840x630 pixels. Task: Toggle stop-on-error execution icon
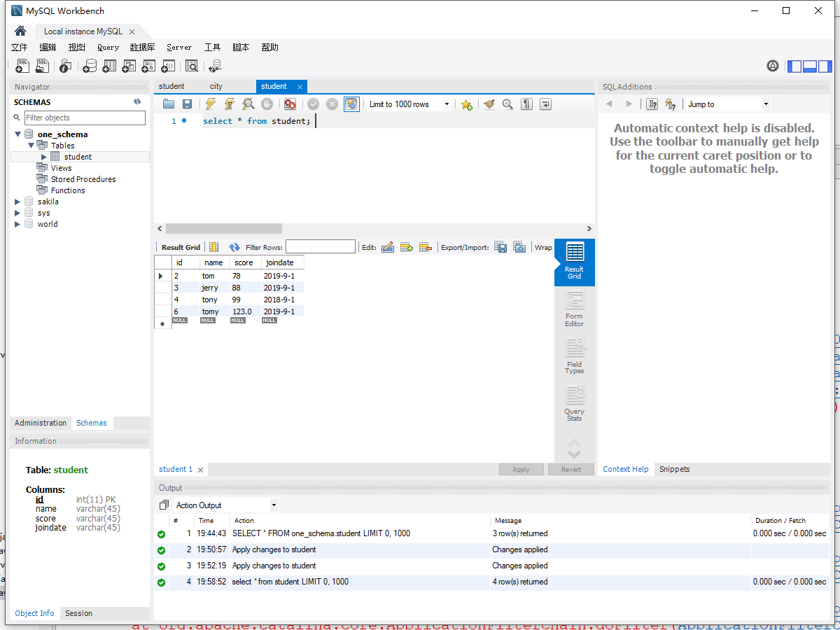pyautogui.click(x=290, y=104)
